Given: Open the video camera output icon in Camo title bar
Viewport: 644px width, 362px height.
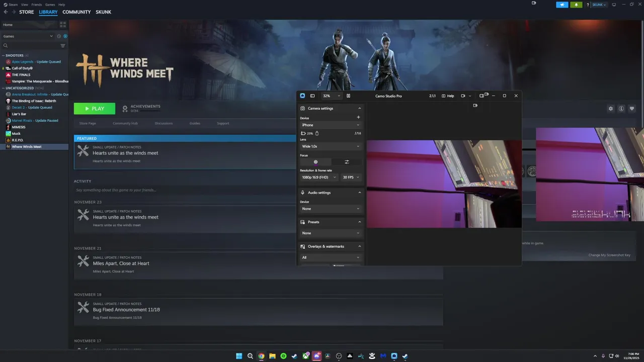Looking at the screenshot, I should click(x=463, y=96).
